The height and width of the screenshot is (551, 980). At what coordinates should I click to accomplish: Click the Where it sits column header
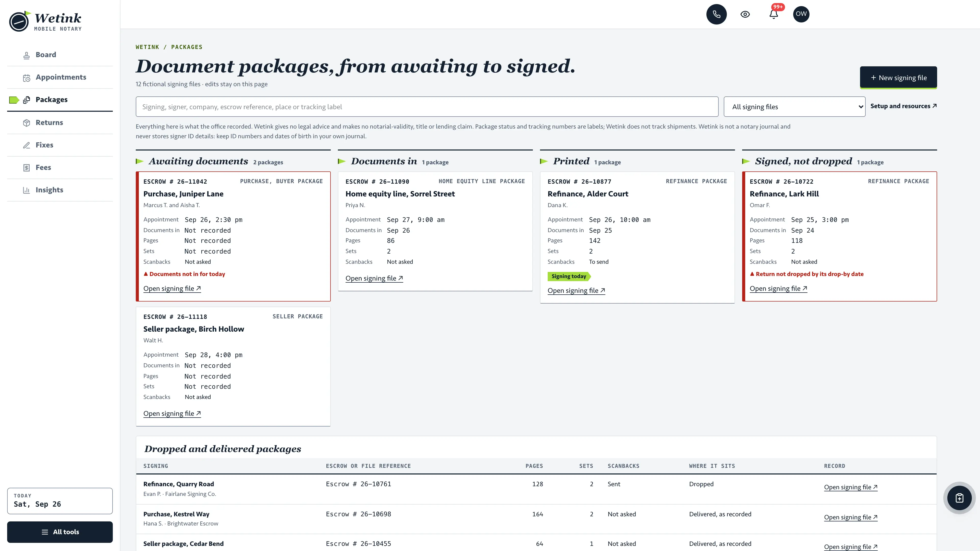coord(712,466)
